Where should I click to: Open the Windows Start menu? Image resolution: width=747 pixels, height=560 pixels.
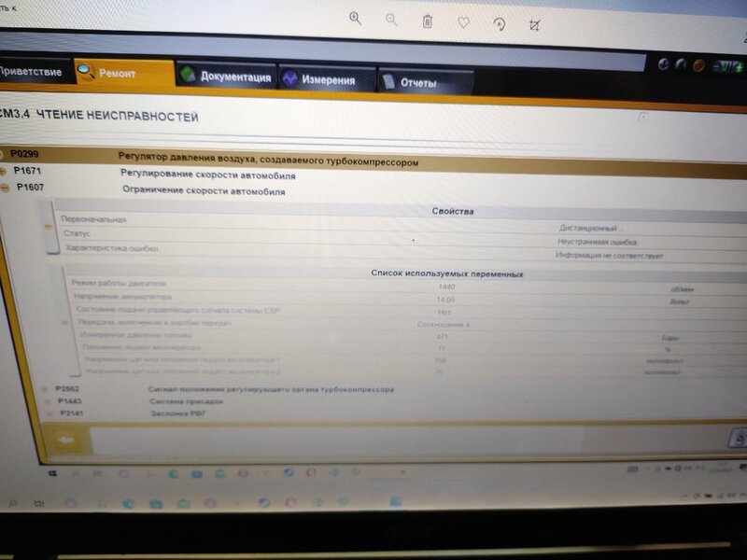(53, 474)
